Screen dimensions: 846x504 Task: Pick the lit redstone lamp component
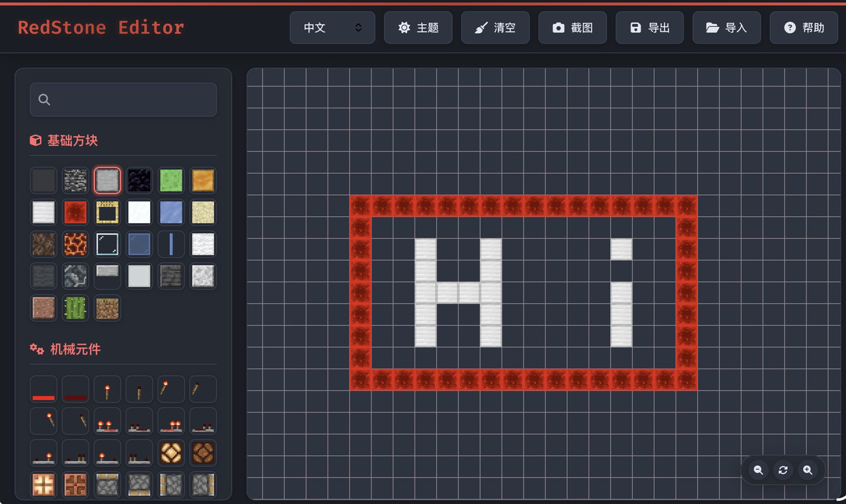tap(171, 452)
